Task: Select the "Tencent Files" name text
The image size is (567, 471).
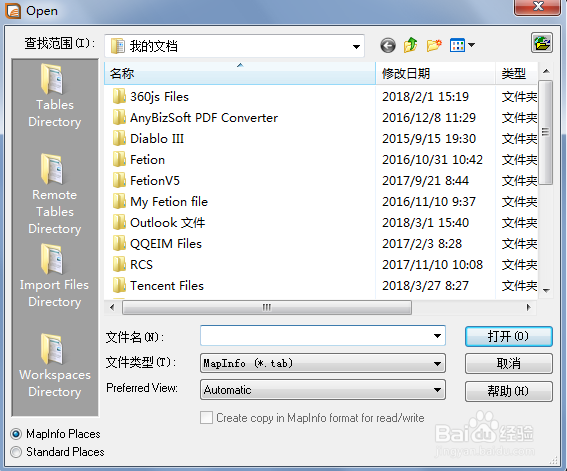Action: [x=167, y=286]
